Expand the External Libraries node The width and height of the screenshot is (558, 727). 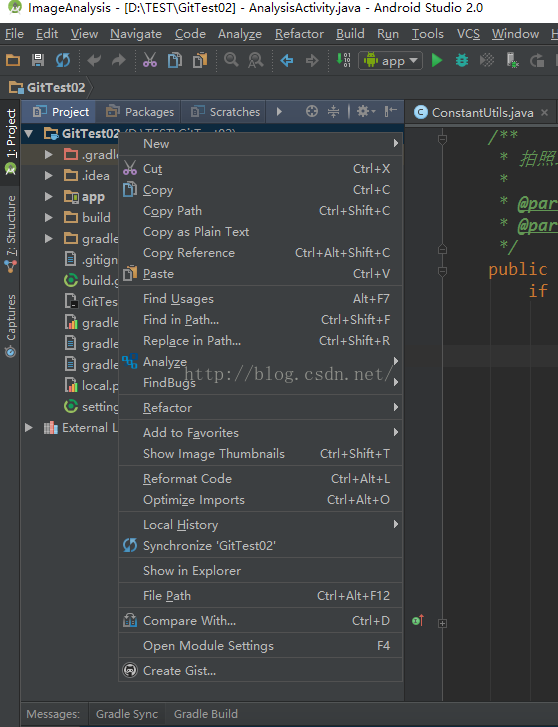pyautogui.click(x=29, y=427)
